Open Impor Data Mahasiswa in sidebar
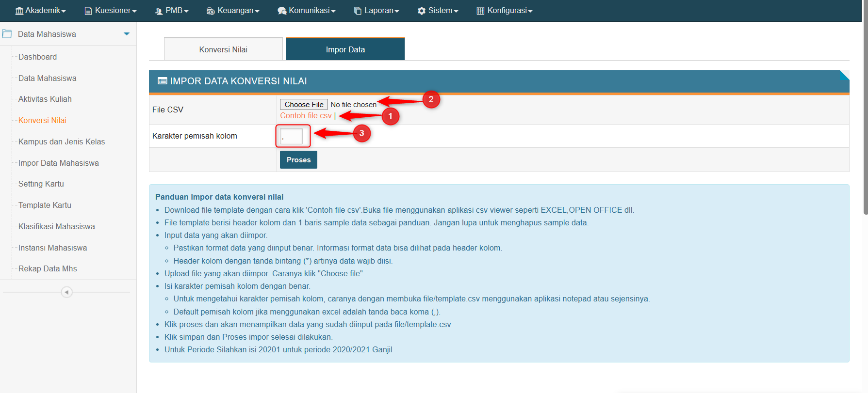This screenshot has height=393, width=868. [58, 163]
